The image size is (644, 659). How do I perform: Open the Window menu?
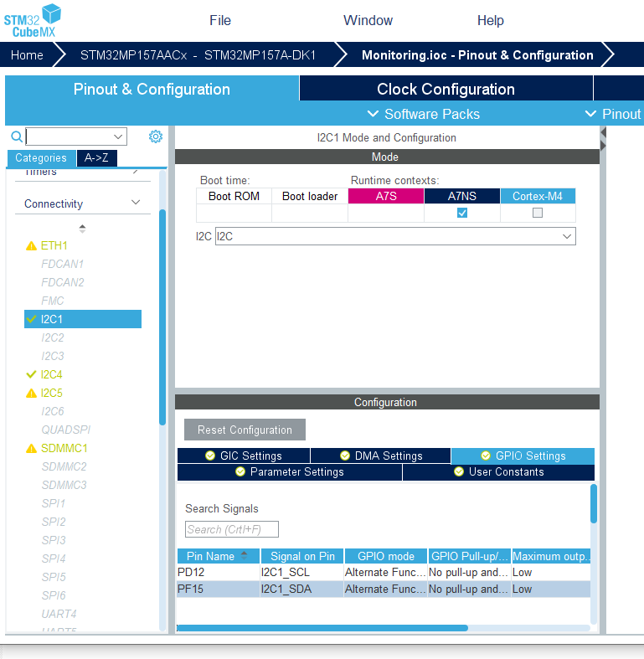(x=368, y=20)
